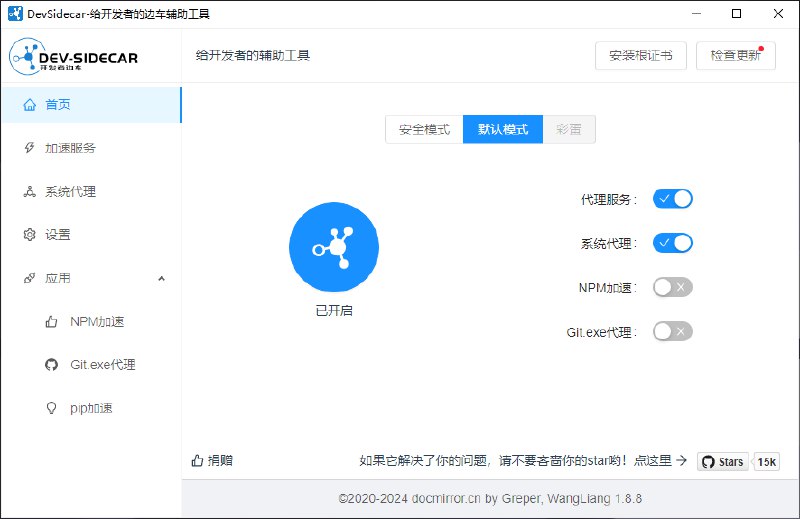Disable the 代理服务 toggle switch
This screenshot has height=519, width=800.
[673, 199]
